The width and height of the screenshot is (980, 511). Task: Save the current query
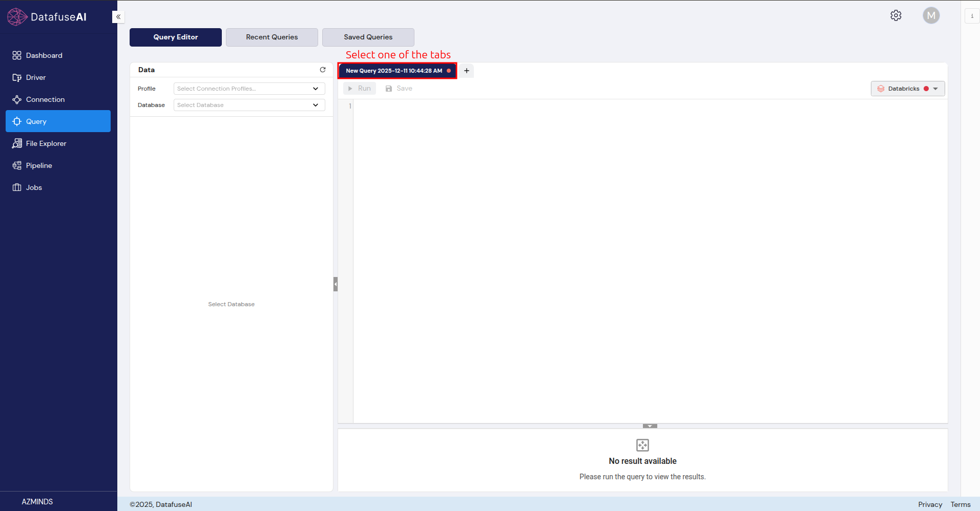tap(399, 88)
